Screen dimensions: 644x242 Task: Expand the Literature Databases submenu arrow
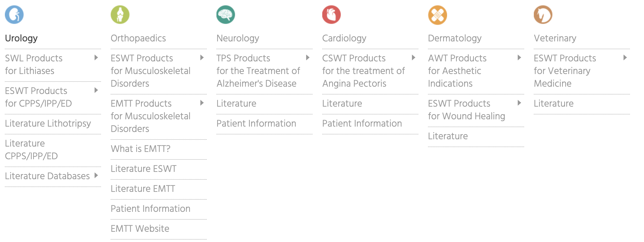pyautogui.click(x=96, y=175)
